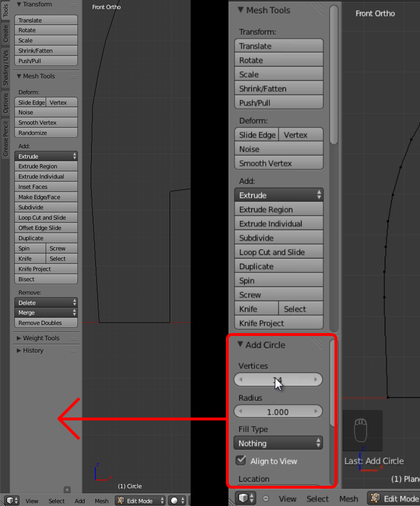This screenshot has height=506, width=420.
Task: Open the Delete dropdown menu
Action: tap(46, 302)
